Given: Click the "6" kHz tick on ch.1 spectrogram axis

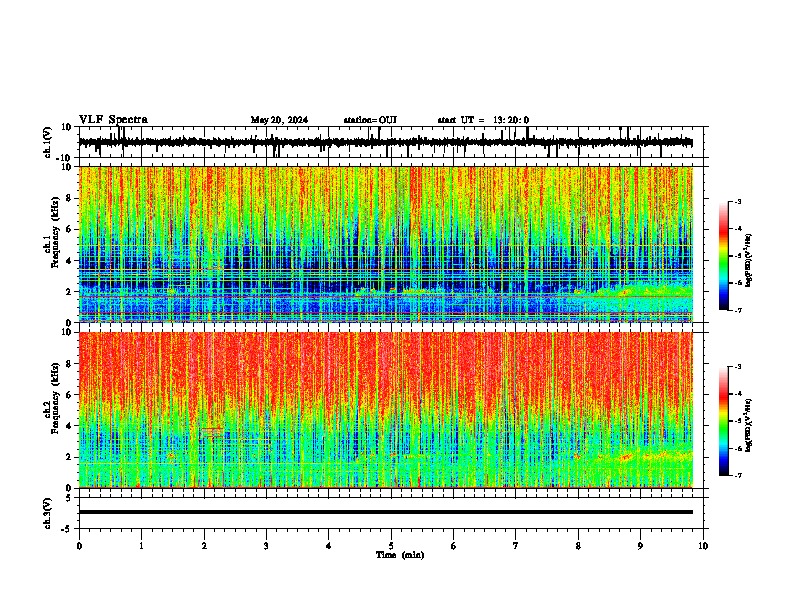Looking at the screenshot, I should pos(69,229).
